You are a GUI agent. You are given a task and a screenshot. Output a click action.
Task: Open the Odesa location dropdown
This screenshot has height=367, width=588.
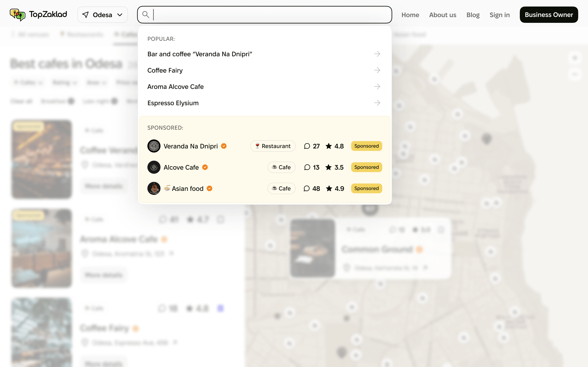[102, 14]
